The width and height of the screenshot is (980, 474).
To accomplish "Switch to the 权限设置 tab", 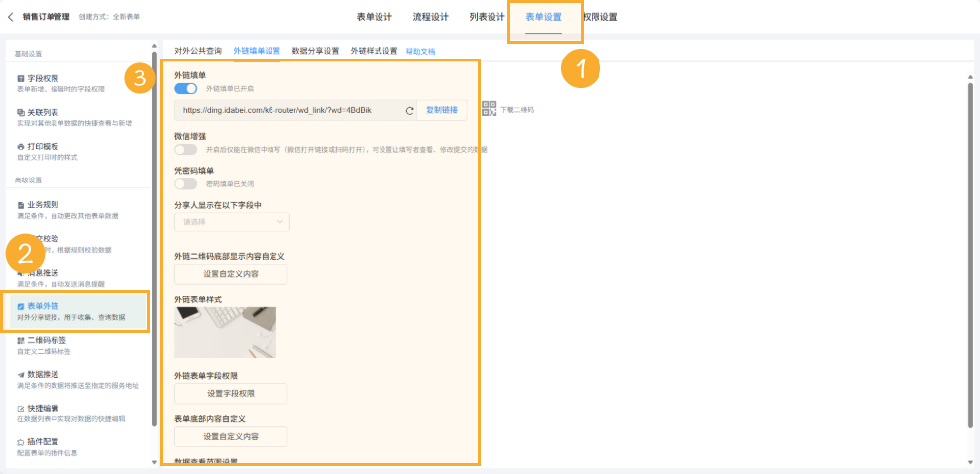I will click(x=599, y=17).
